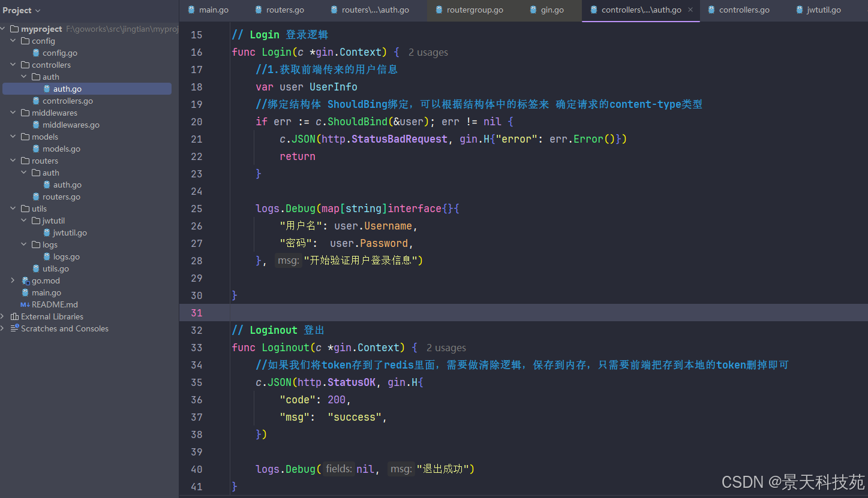This screenshot has width=868, height=498.
Task: Click 'msg:' hint on line 28
Action: 288,261
